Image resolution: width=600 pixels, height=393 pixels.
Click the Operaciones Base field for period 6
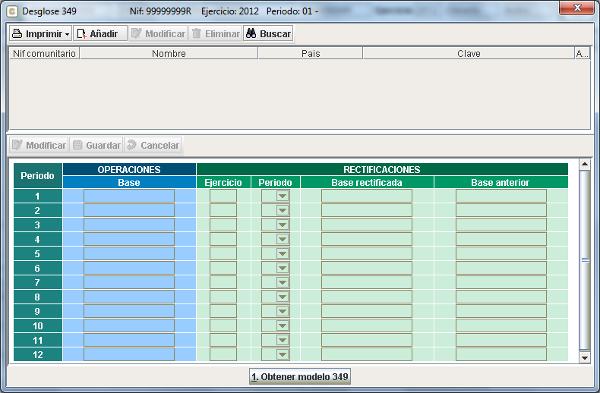[x=129, y=268]
